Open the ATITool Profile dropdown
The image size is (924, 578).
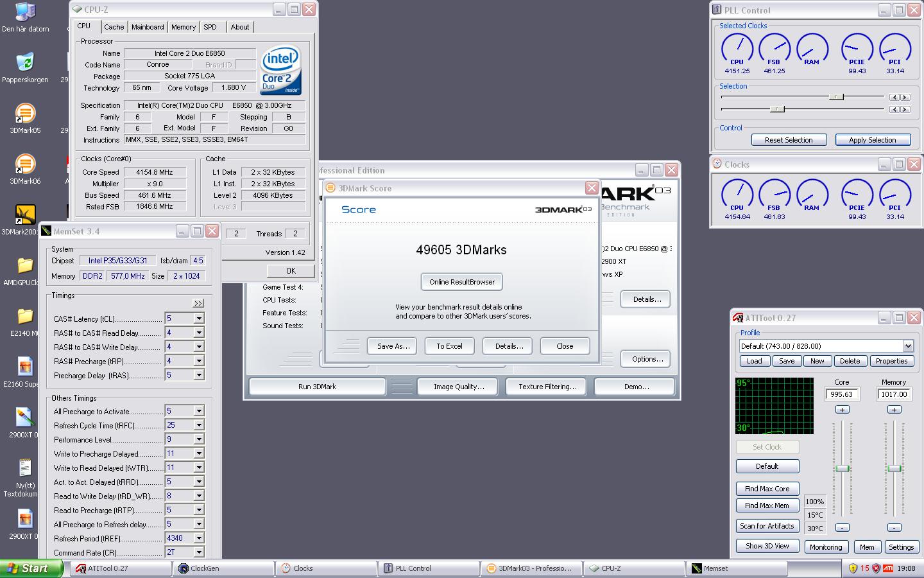tap(907, 346)
